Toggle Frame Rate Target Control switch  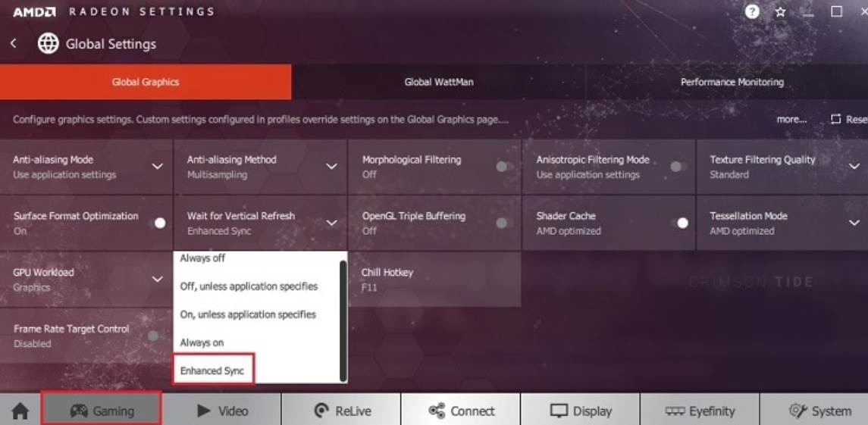click(155, 336)
